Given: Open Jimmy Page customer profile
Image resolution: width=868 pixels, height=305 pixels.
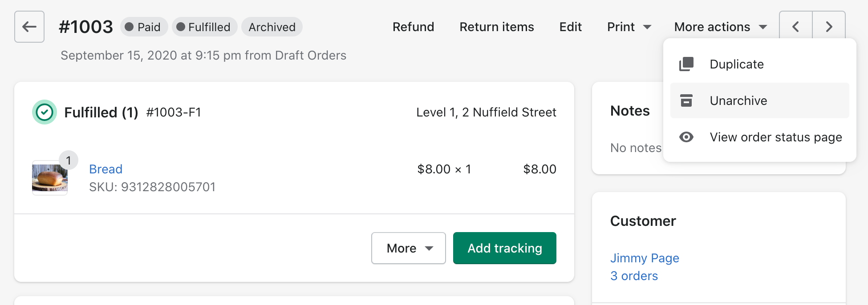Looking at the screenshot, I should (x=645, y=258).
